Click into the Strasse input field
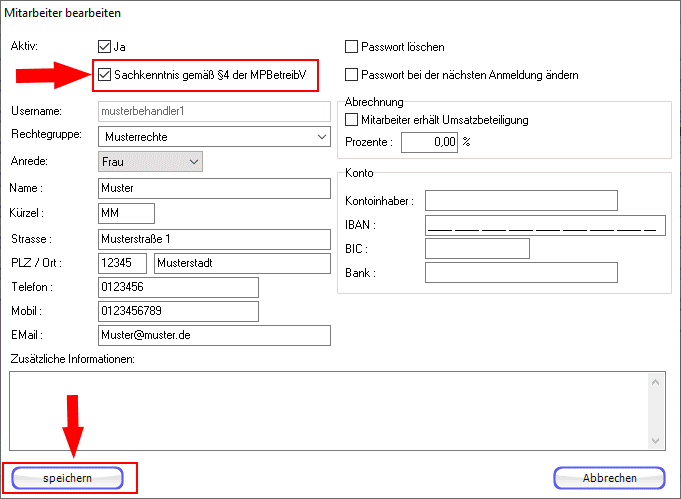 pyautogui.click(x=213, y=238)
